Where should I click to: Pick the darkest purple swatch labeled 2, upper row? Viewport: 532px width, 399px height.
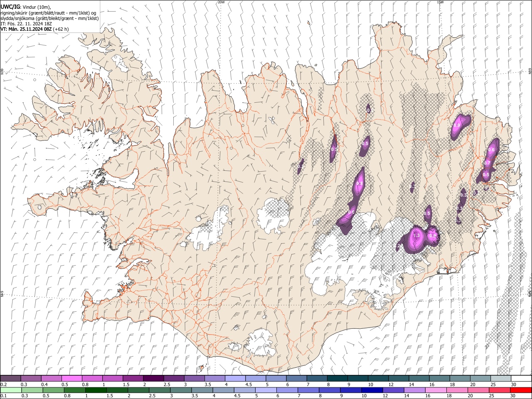coord(153,378)
